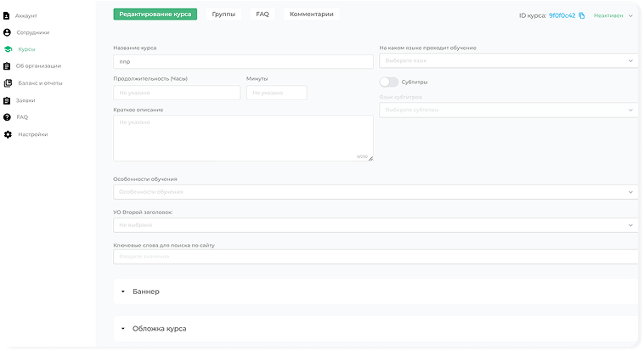Open Настройки gear icon
644x351 pixels.
pyautogui.click(x=8, y=134)
